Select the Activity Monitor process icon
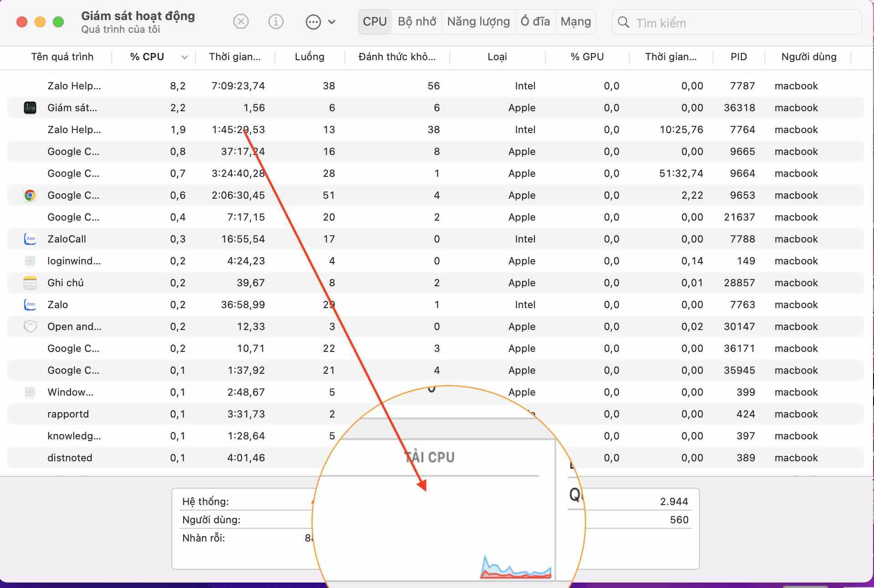Viewport: 874px width, 588px height. point(30,108)
